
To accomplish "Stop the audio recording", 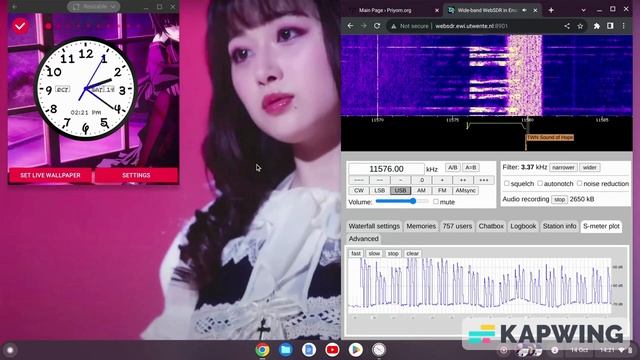I will tap(559, 199).
